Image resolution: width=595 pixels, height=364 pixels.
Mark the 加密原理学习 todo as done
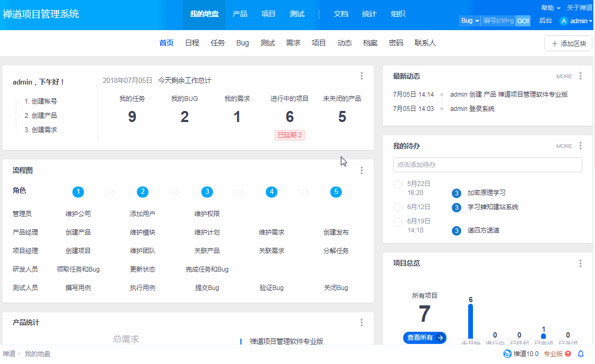(398, 184)
